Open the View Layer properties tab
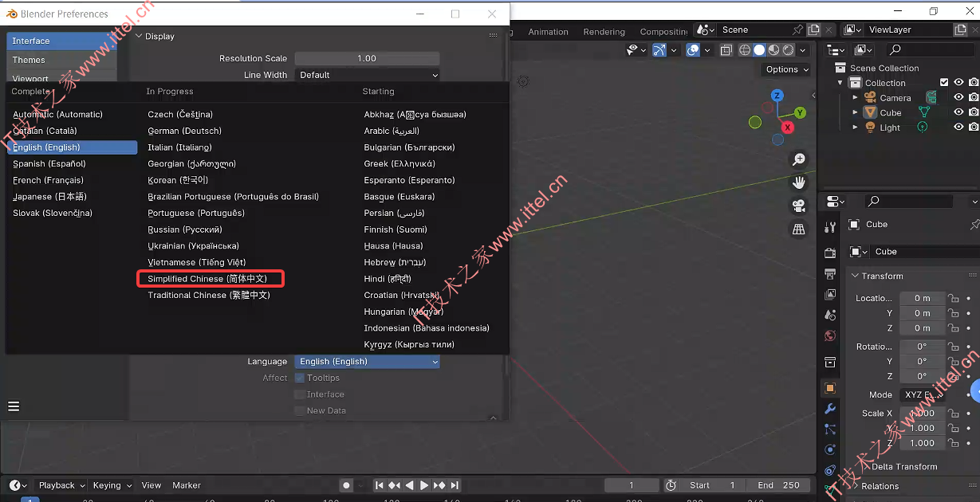 click(x=830, y=295)
